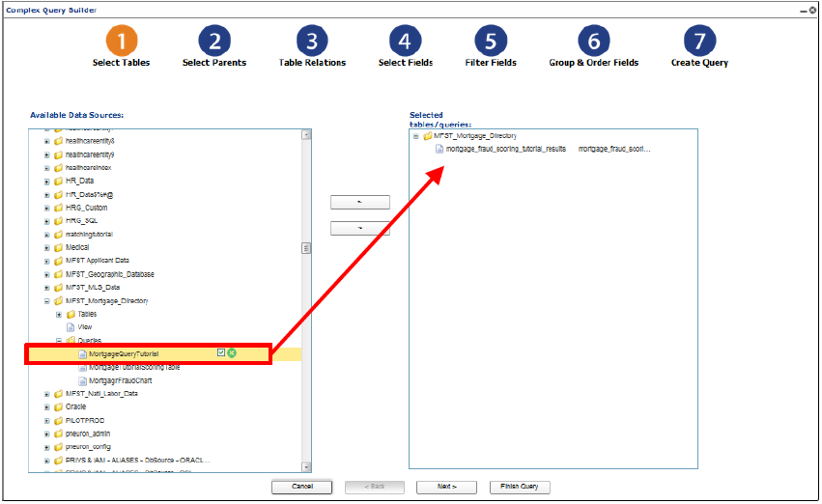Expand the Tables folder under MFST_Mortgage_Directory
Image resolution: width=822 pixels, height=504 pixels.
[59, 315]
